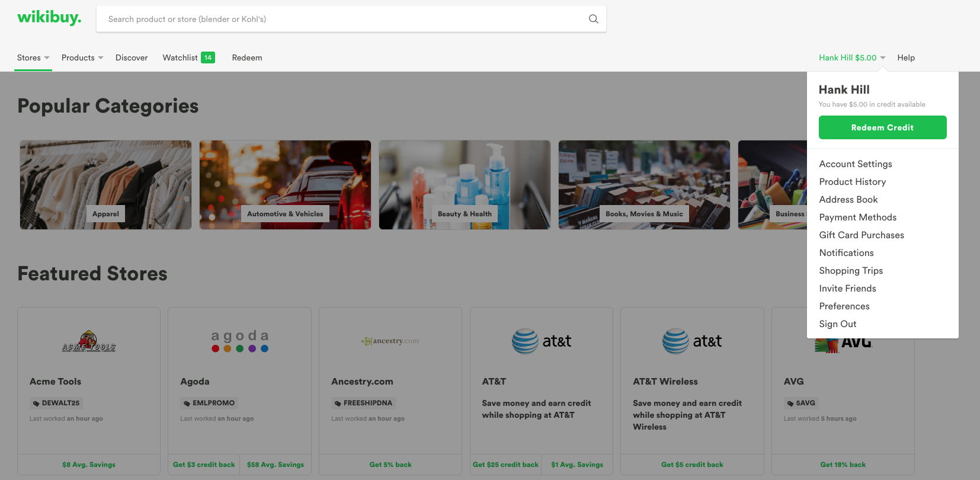Click AT&T Wireless Get $5 credit back
This screenshot has width=980, height=480.
[x=692, y=465]
